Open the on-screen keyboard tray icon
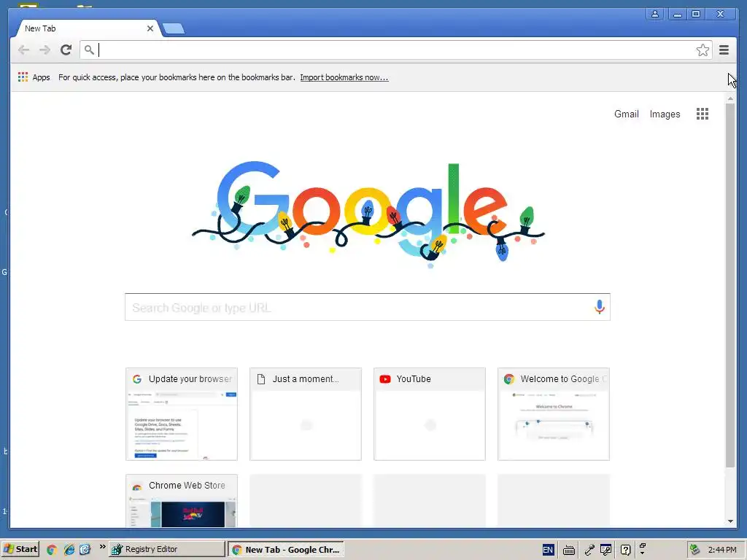 [x=568, y=551]
